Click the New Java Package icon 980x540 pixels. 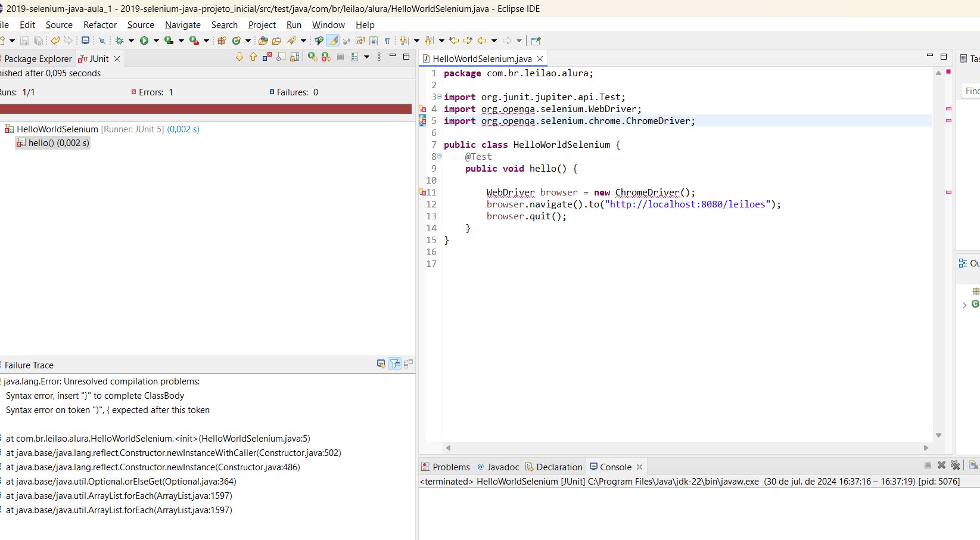(222, 41)
